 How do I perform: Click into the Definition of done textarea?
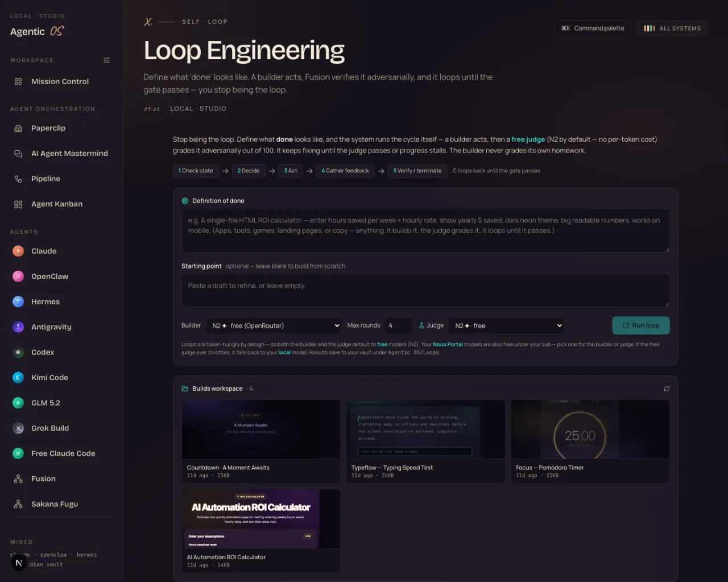[425, 230]
